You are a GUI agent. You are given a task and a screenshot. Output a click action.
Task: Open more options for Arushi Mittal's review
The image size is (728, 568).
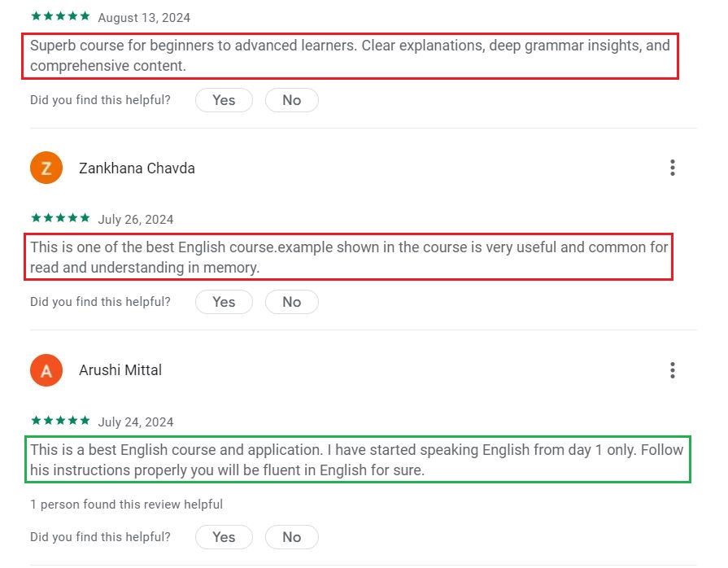pyautogui.click(x=672, y=370)
